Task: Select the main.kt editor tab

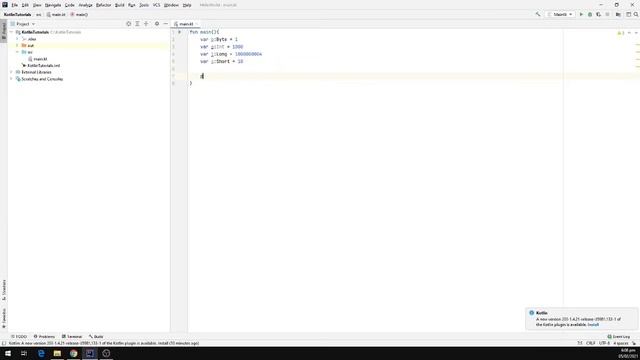Action: [186, 24]
